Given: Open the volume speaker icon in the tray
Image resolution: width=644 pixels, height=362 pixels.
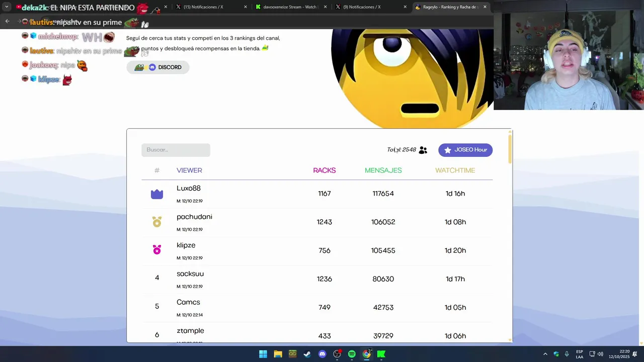Looking at the screenshot, I should [600, 354].
